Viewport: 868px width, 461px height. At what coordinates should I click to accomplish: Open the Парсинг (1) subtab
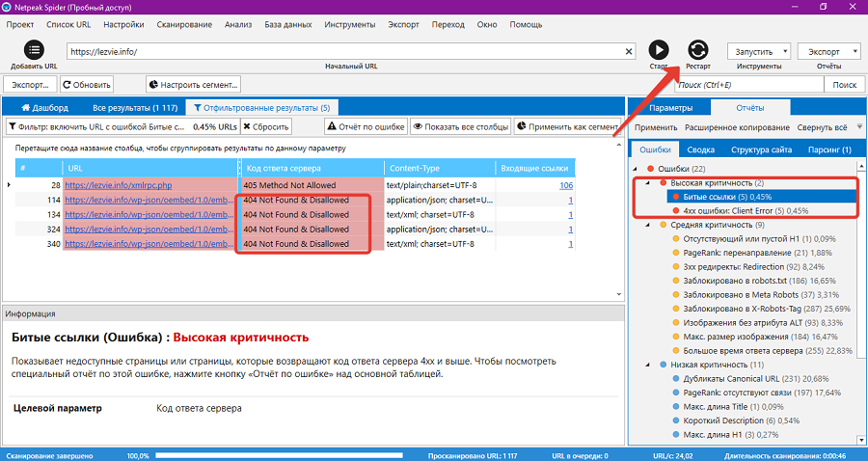coord(829,150)
